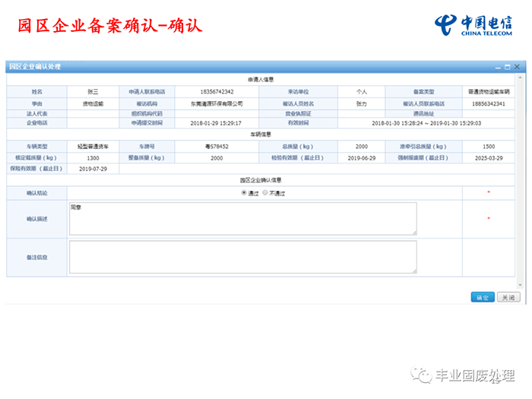The image size is (532, 399).
Task: Click the 确定 button
Action: (483, 297)
